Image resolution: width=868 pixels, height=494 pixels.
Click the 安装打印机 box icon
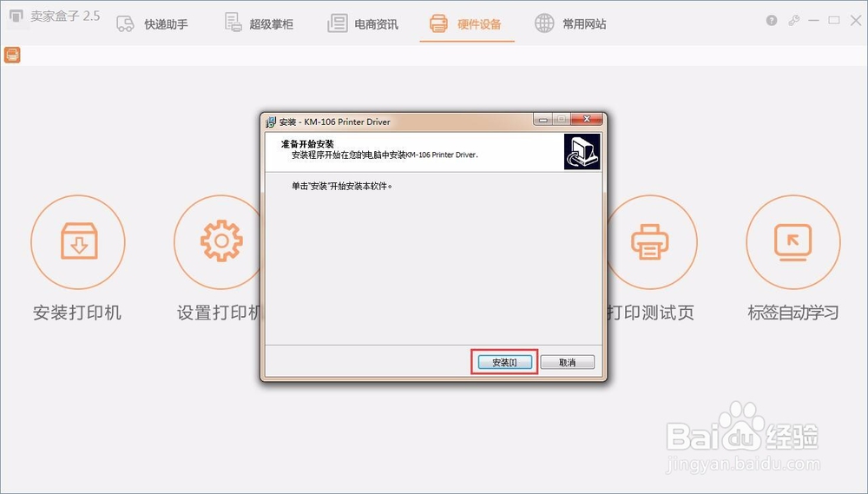coord(79,241)
